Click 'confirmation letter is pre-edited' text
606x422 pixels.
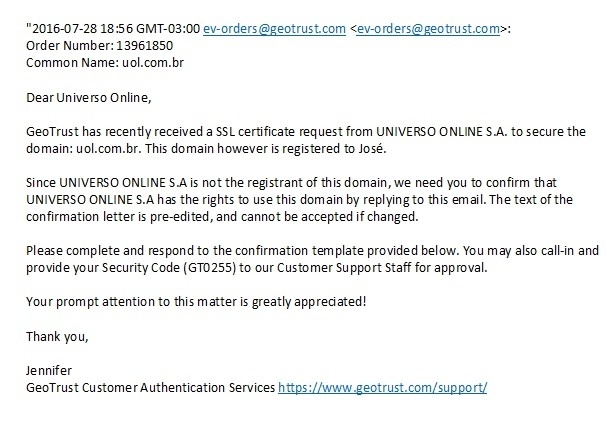[x=118, y=216]
